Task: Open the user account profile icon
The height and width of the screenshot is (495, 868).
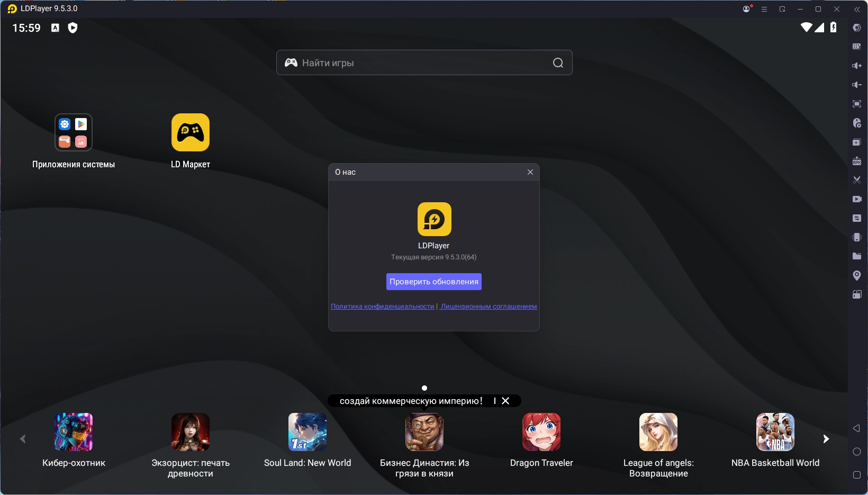Action: (747, 9)
